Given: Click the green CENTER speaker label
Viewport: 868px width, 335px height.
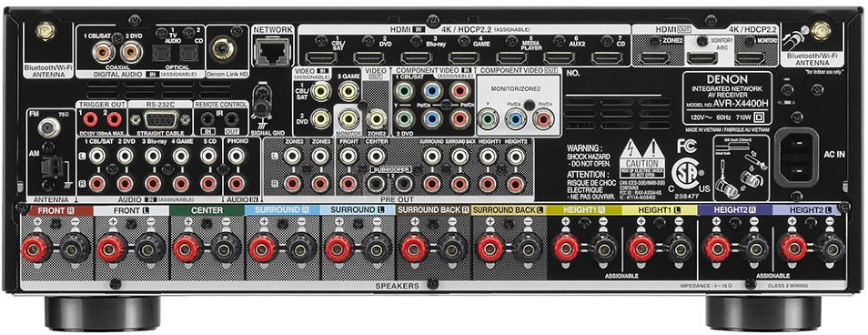Looking at the screenshot, I should coord(207,210).
